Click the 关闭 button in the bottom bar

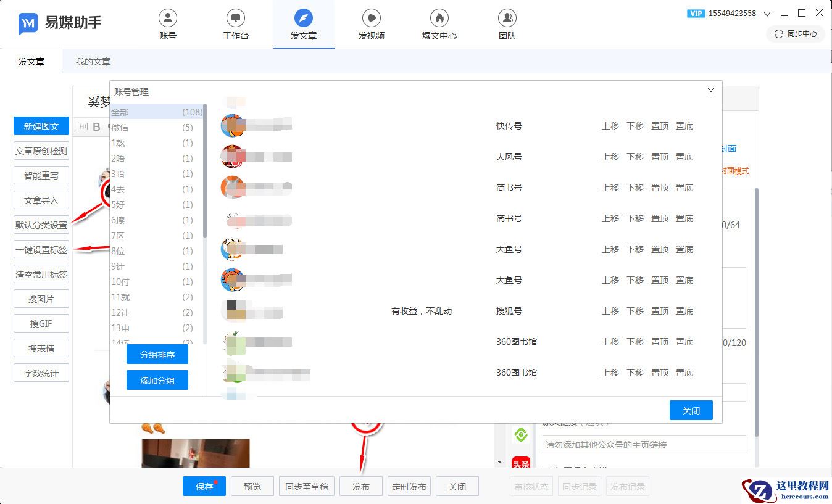tap(457, 486)
